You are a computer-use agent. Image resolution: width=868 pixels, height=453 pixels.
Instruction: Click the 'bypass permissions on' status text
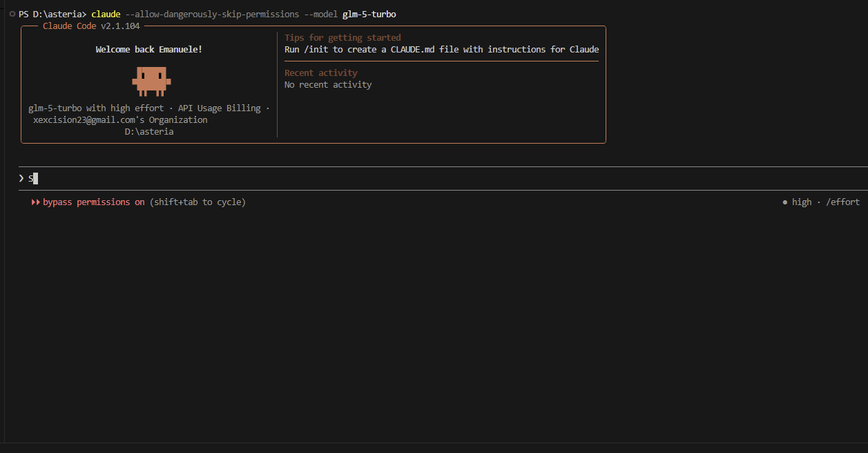click(x=94, y=202)
